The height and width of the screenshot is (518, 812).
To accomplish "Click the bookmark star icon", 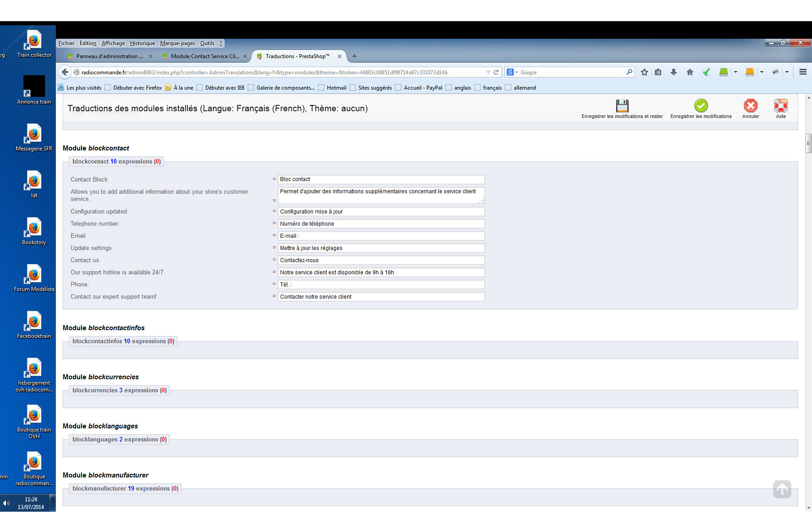I will (644, 72).
